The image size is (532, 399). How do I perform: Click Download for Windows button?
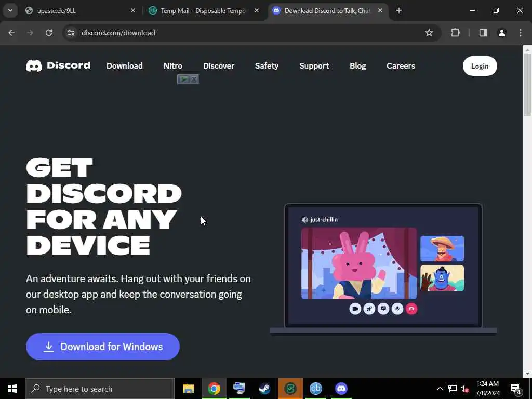(103, 347)
